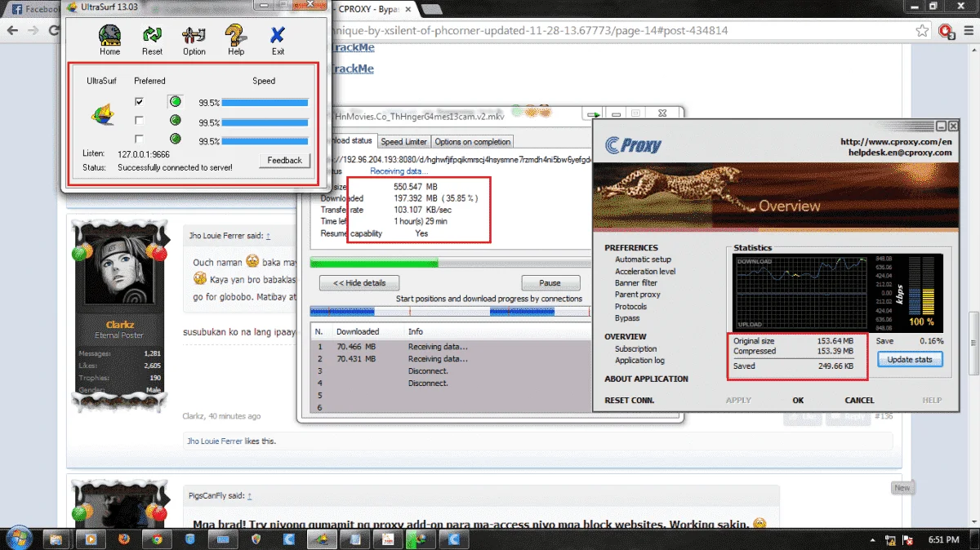Click RESET CONN. in CProxy
Screen dimensions: 980x550
click(x=629, y=401)
